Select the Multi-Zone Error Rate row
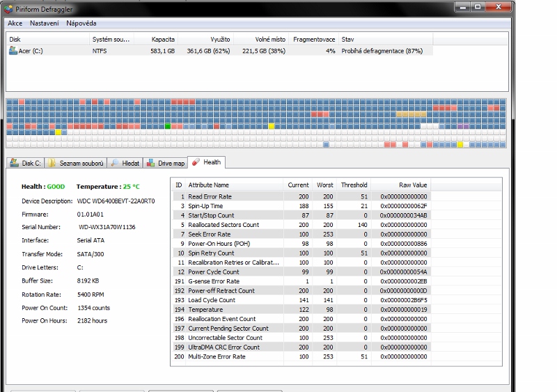The width and height of the screenshot is (557, 392). tap(301, 356)
